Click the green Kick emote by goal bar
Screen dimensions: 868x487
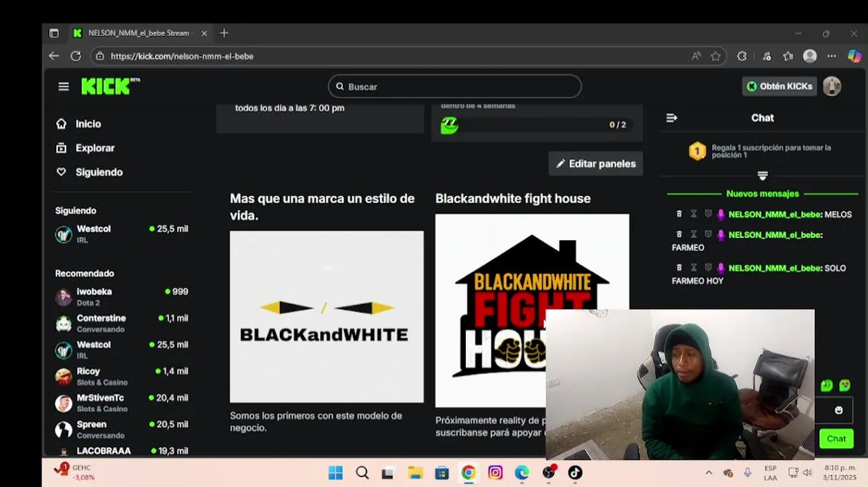tap(450, 125)
